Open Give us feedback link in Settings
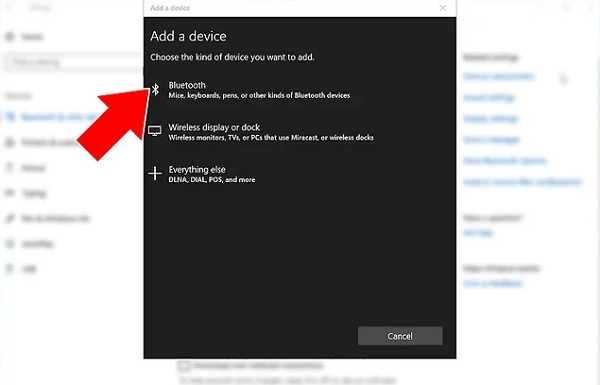 (493, 284)
